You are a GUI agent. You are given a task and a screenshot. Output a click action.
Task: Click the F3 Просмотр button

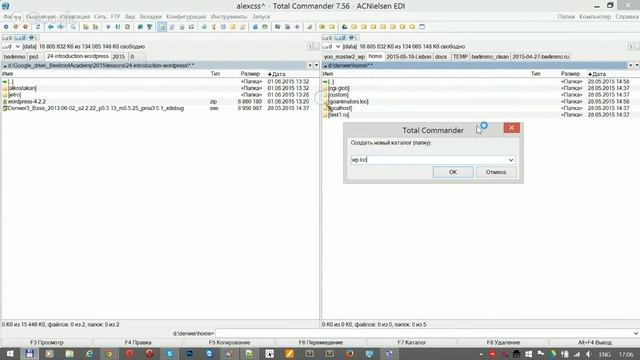click(47, 342)
